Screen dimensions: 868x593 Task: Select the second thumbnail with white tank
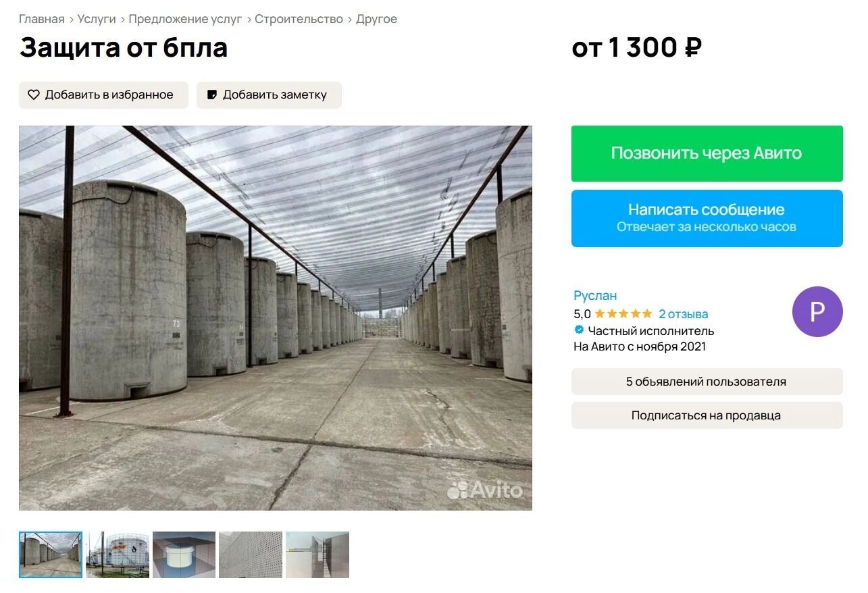pyautogui.click(x=118, y=555)
